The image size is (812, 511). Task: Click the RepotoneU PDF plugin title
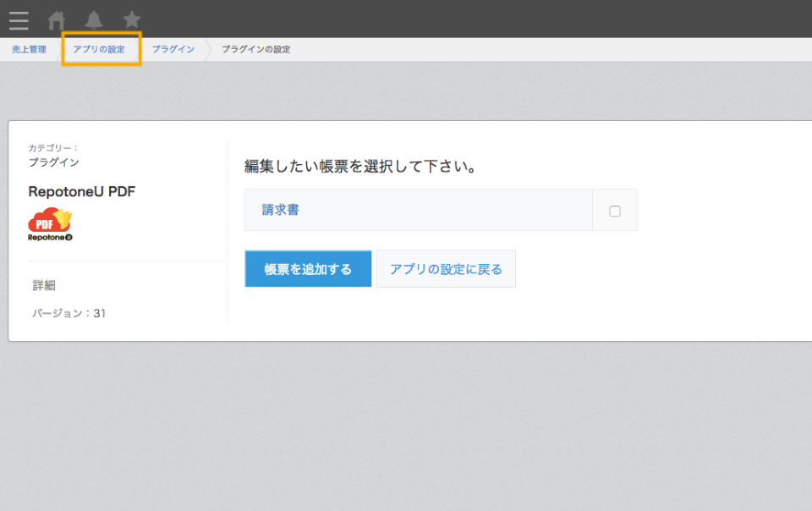[x=82, y=191]
